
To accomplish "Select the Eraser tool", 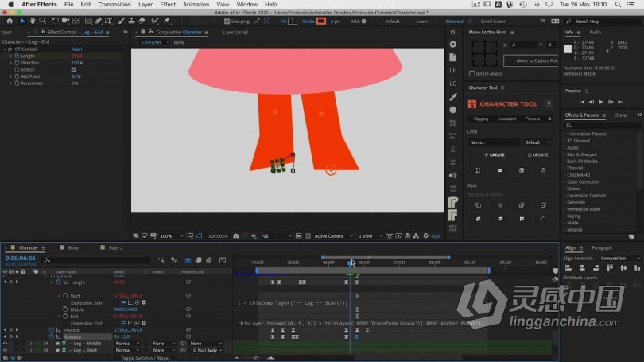I will (142, 21).
